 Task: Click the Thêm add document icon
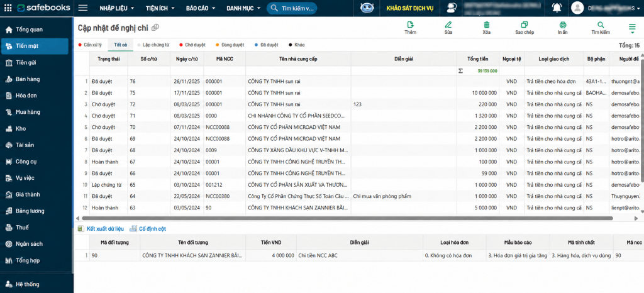410,25
